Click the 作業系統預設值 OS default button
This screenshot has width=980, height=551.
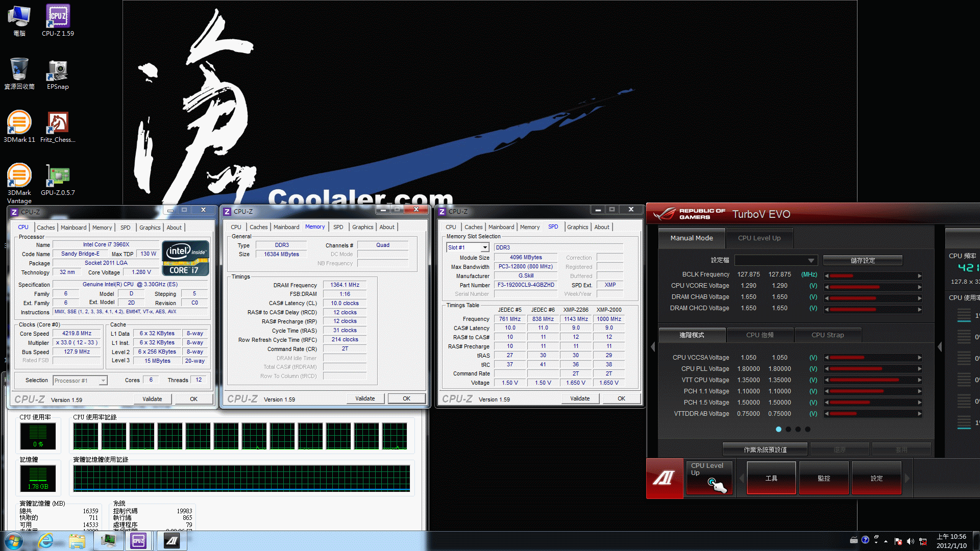coord(765,449)
